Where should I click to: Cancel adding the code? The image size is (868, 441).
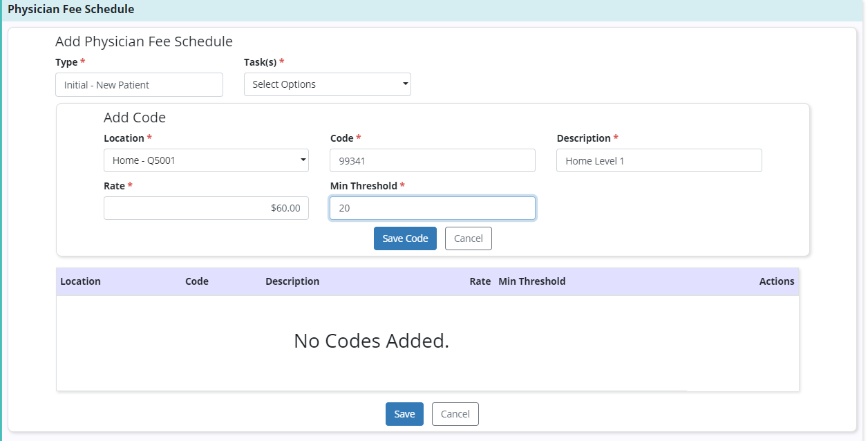pyautogui.click(x=468, y=238)
